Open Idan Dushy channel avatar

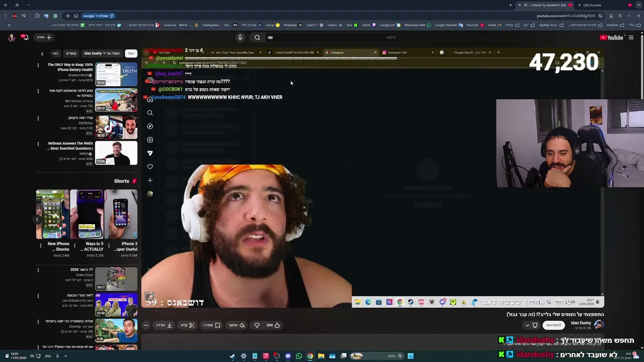tap(599, 325)
